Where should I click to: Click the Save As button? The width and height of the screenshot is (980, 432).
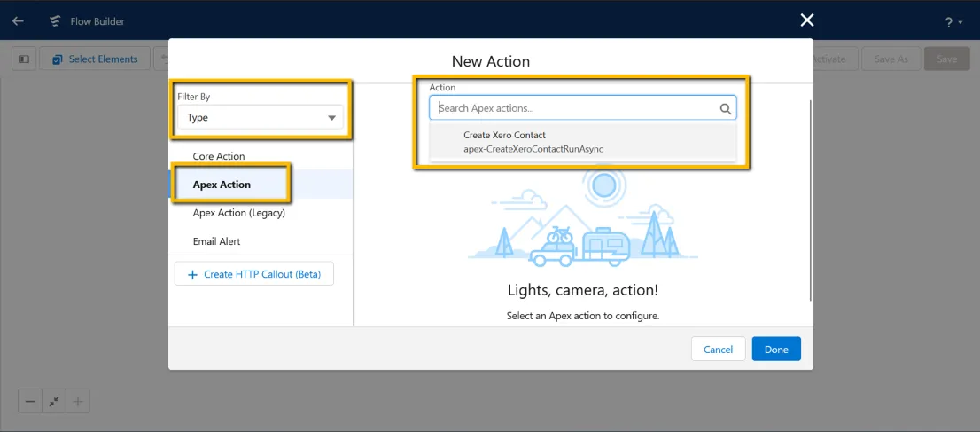coord(891,59)
